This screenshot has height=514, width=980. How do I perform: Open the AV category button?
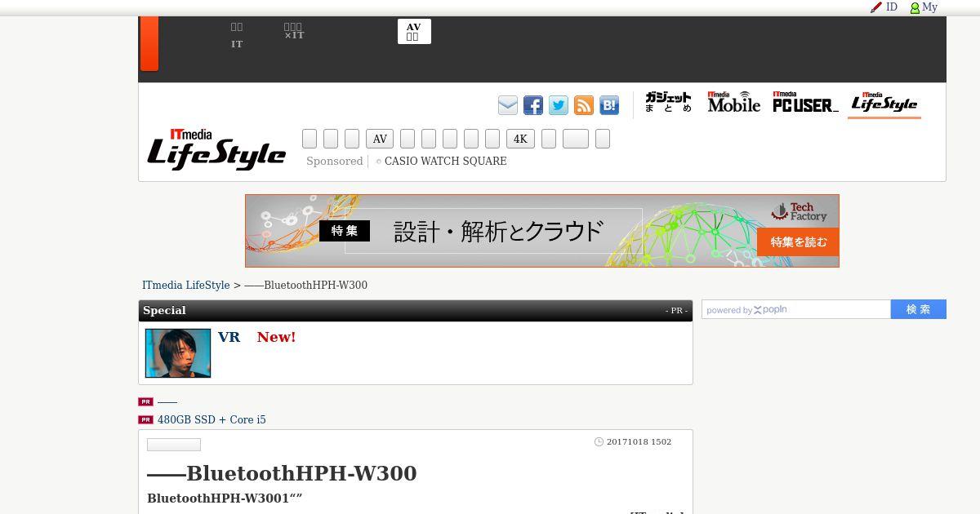coord(380,139)
